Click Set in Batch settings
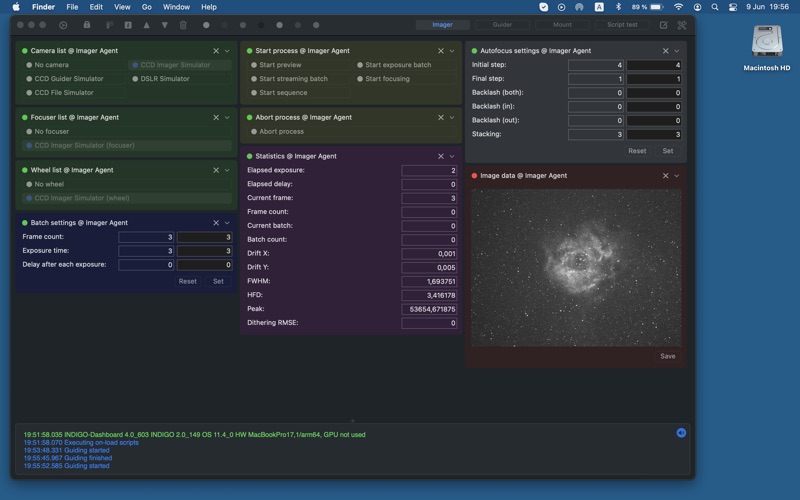 point(218,281)
